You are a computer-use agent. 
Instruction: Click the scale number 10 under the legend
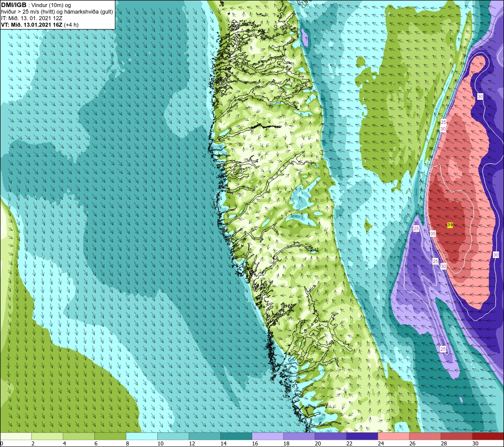point(160,443)
